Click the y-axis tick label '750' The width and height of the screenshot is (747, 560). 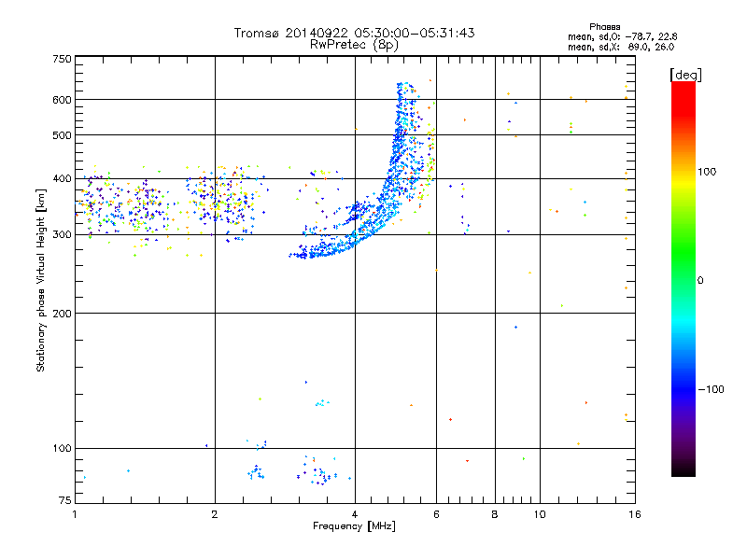tap(62, 59)
